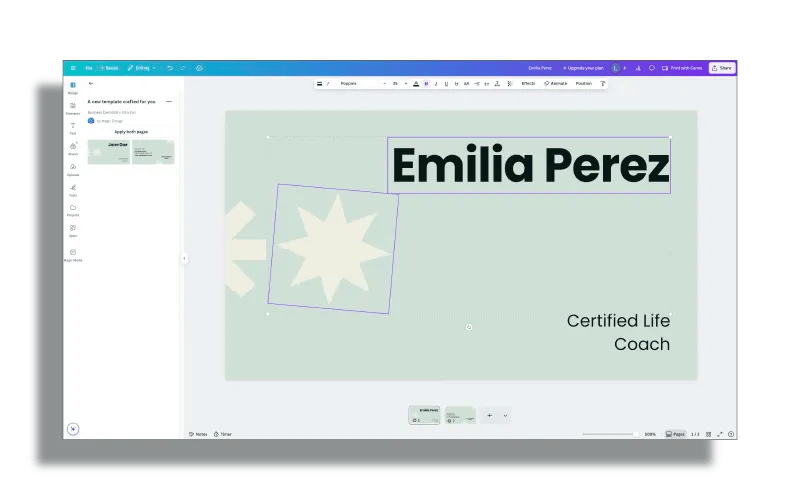The image size is (800, 500).
Task: Open the Projects folder icon
Action: click(x=73, y=209)
